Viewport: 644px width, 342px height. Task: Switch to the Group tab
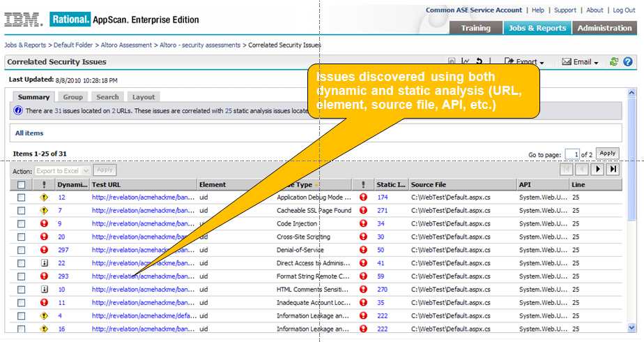tap(72, 97)
